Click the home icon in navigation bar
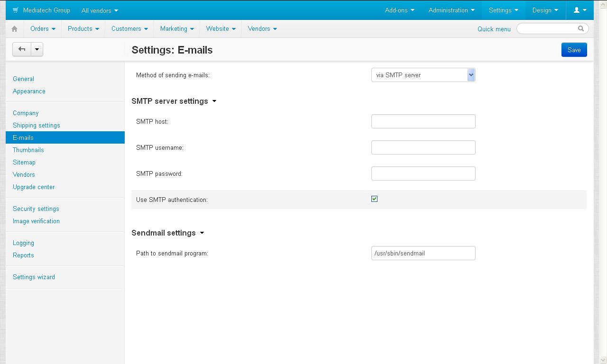The height and width of the screenshot is (364, 607). pos(15,29)
